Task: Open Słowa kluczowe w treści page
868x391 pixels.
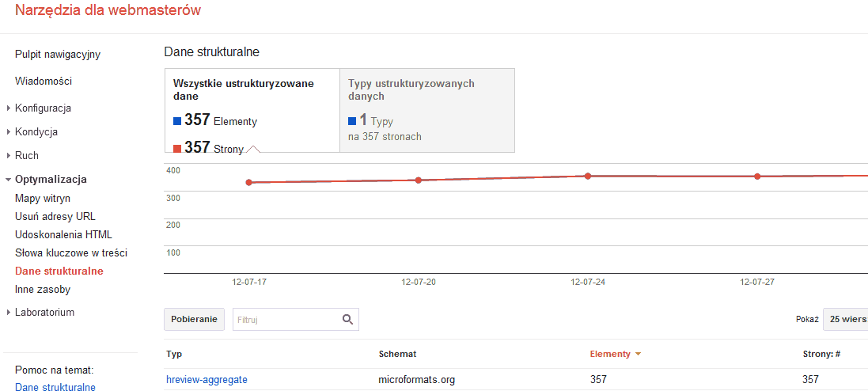Action: [x=71, y=253]
